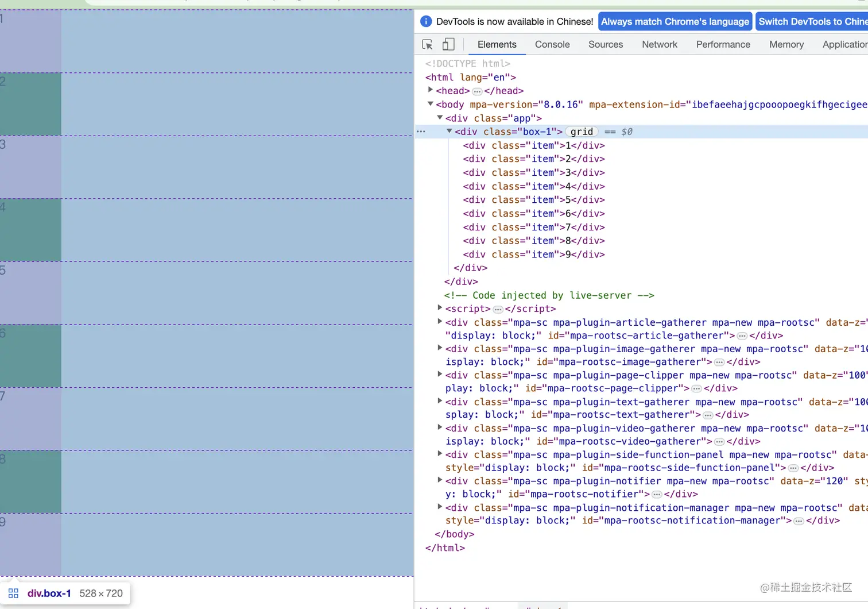Click ellipsis in image-gatherer div row
The image size is (868, 609).
(719, 363)
